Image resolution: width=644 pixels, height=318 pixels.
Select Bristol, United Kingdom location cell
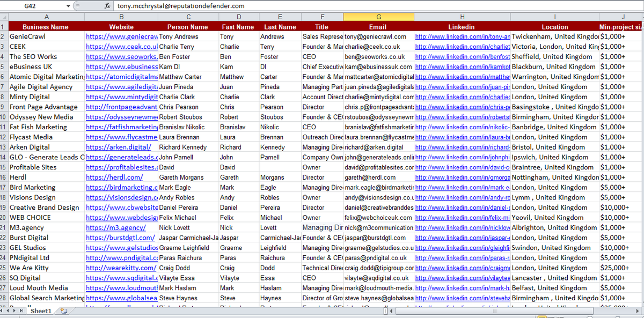555,147
